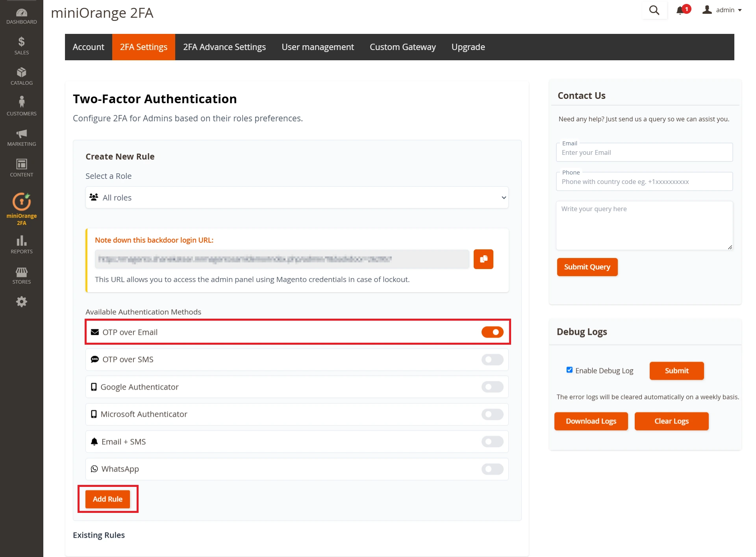This screenshot has height=557, width=756.
Task: Open the Catalog sidebar menu
Action: (x=22, y=76)
